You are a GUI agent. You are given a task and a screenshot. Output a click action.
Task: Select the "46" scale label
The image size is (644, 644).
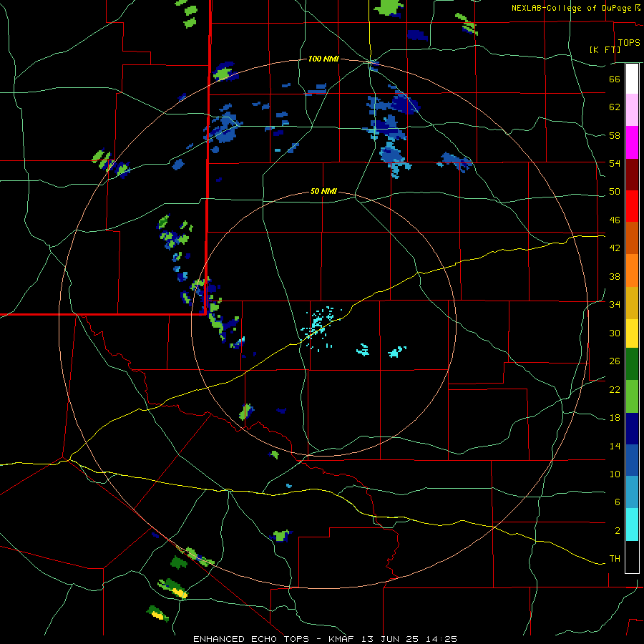[x=615, y=220]
